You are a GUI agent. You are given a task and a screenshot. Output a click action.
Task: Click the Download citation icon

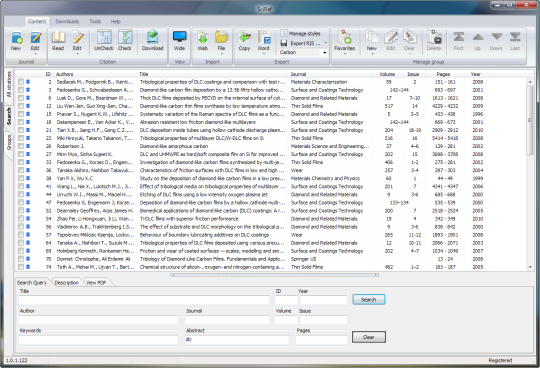152,37
